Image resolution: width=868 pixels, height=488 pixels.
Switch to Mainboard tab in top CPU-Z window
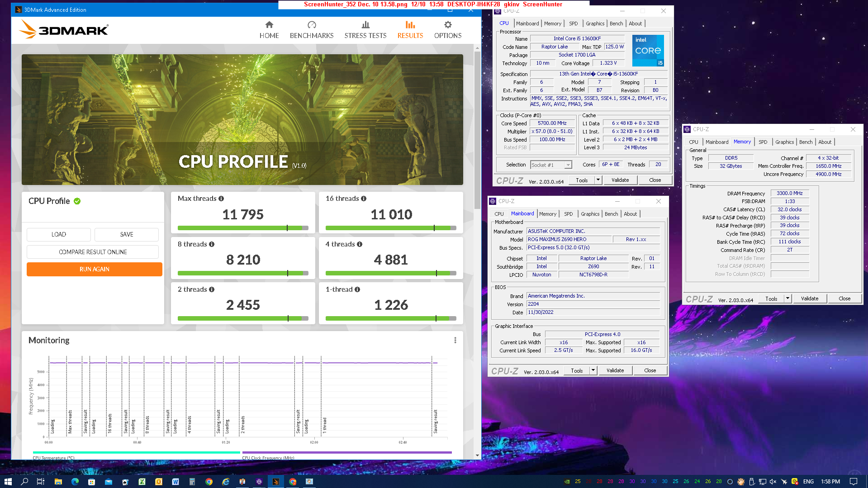[527, 24]
